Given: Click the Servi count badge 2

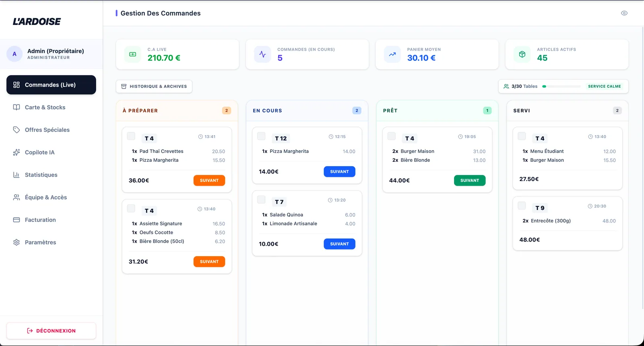Looking at the screenshot, I should [x=617, y=111].
